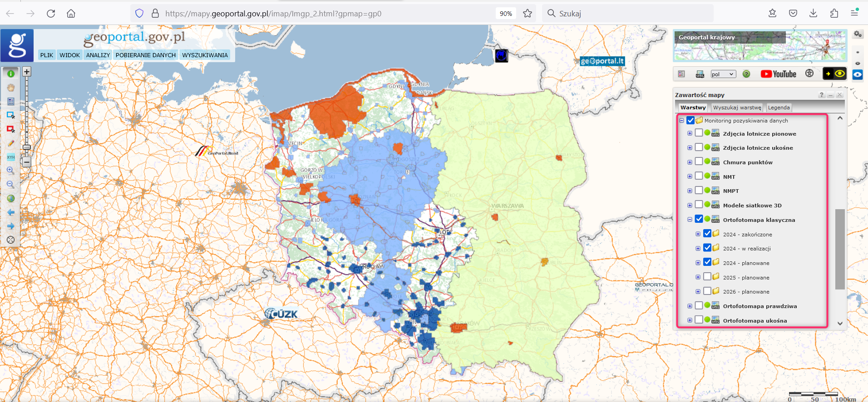Click the full extent globe icon

coord(11,198)
